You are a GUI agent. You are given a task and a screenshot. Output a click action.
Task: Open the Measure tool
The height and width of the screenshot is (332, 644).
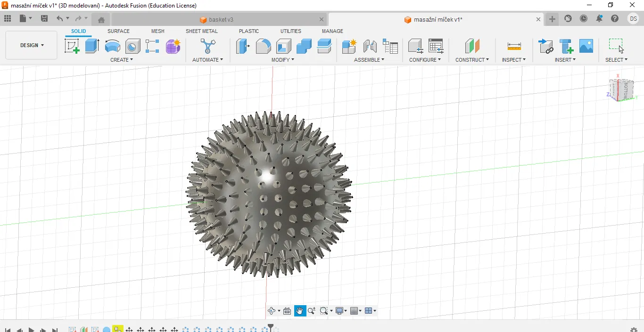[x=514, y=46]
